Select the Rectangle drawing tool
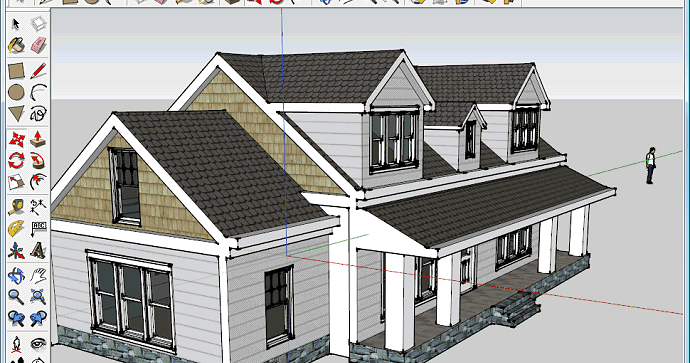 click(16, 71)
